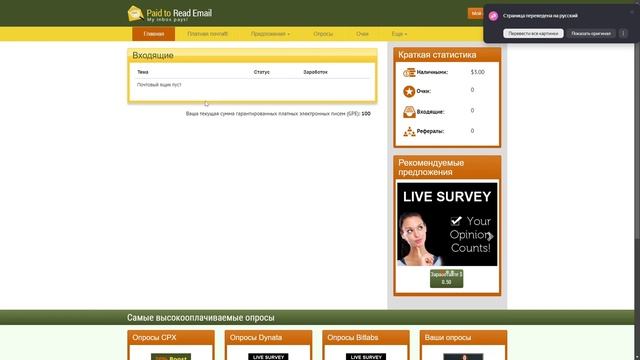Click the Почтовый ящик пуст message
640x360 pixels.
click(x=159, y=84)
